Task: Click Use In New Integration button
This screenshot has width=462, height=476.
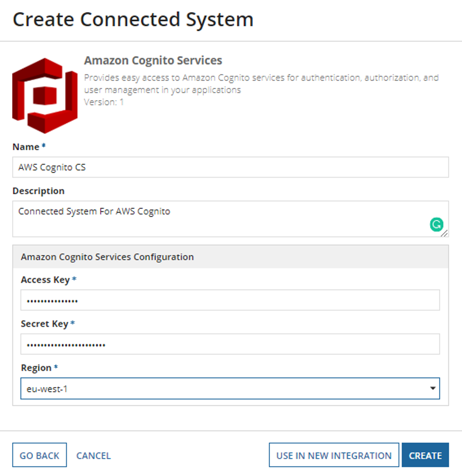Action: coord(334,455)
